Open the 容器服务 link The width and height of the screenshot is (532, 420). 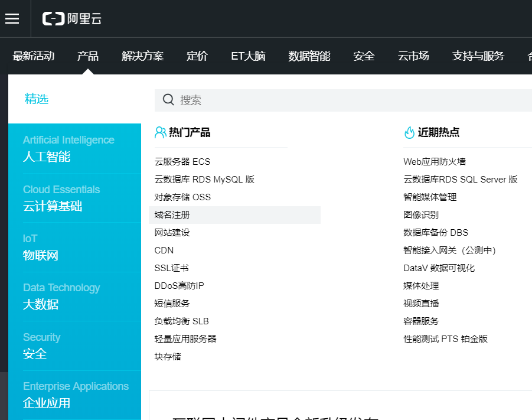tap(421, 321)
